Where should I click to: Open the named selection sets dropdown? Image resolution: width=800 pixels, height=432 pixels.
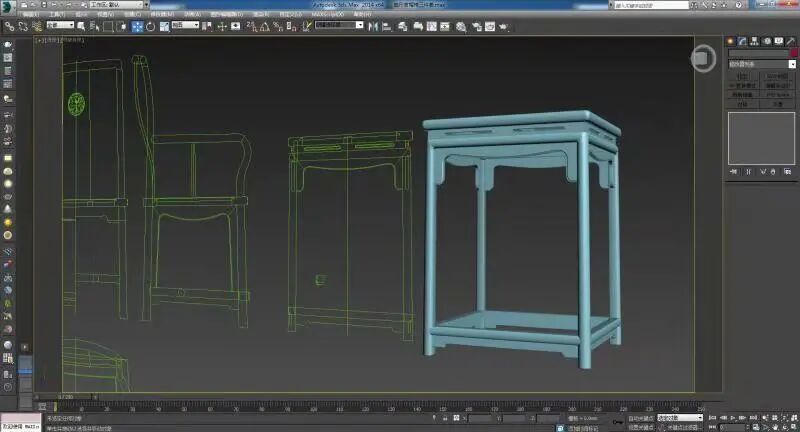339,25
